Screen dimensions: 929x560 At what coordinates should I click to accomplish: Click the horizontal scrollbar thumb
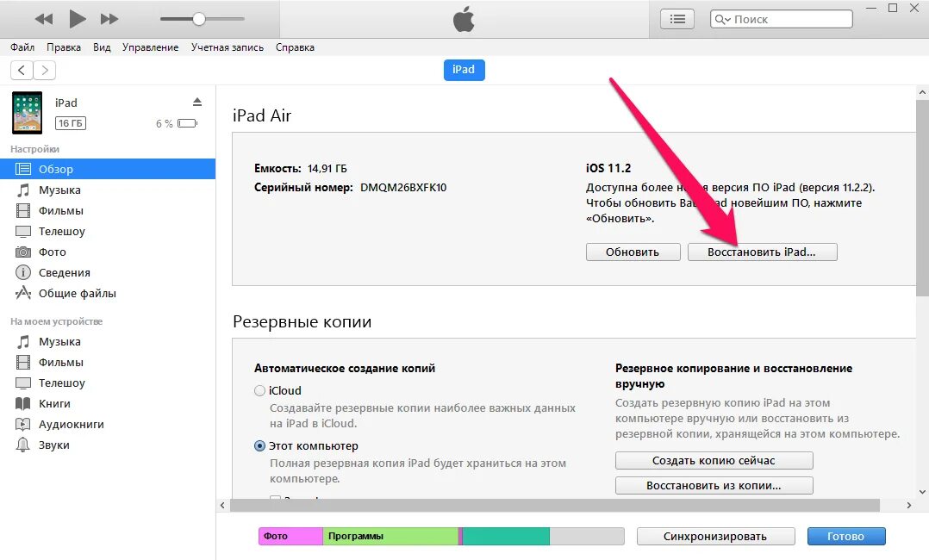tap(555, 506)
